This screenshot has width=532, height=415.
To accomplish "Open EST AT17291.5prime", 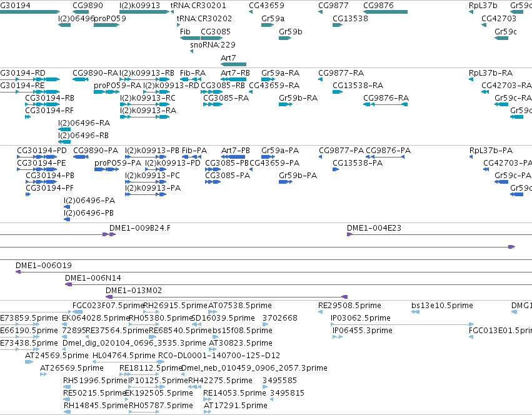I will (236, 406).
